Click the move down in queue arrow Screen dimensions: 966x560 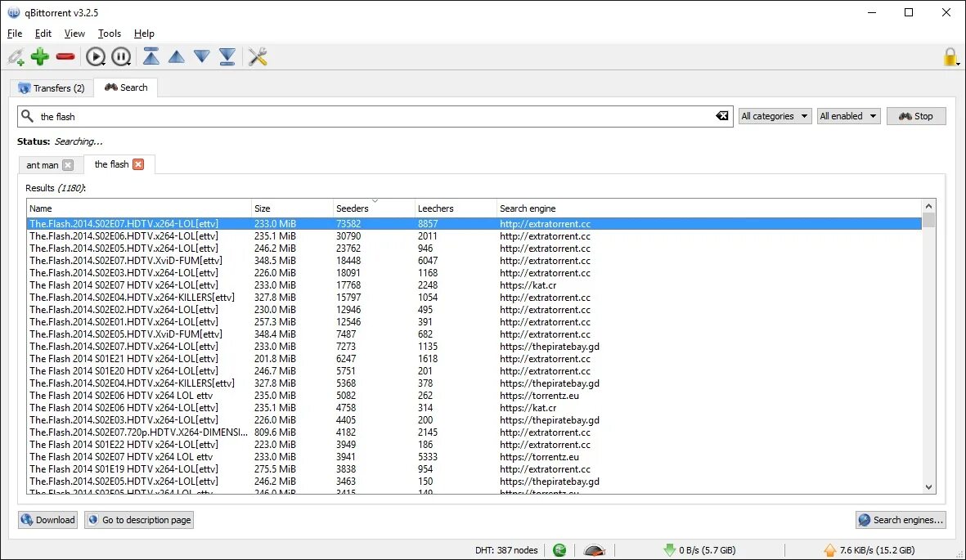click(x=201, y=56)
